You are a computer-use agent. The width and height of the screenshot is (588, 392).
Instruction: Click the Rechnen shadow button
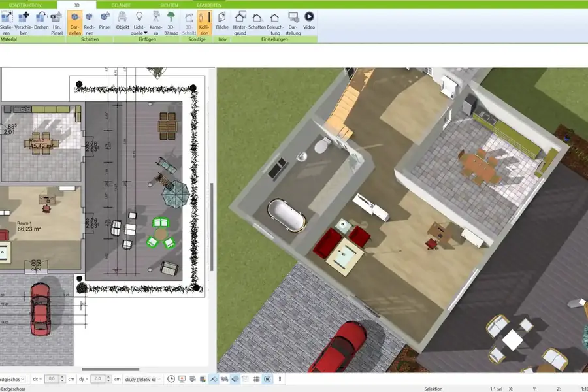[x=90, y=21]
